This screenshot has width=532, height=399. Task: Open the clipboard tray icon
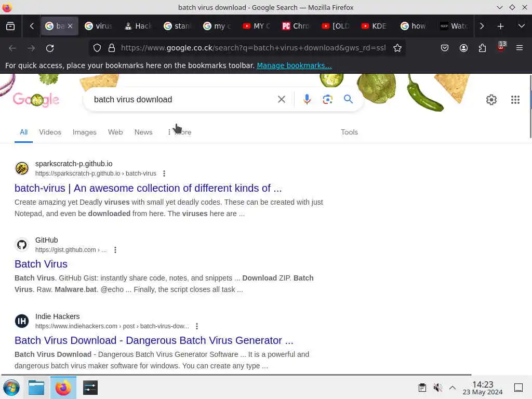[x=422, y=388]
